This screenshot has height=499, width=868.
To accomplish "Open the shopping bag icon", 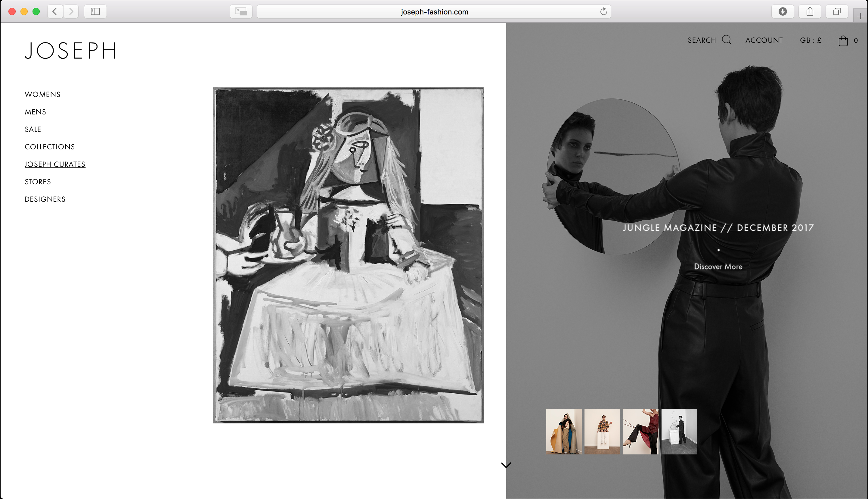I will pos(843,41).
